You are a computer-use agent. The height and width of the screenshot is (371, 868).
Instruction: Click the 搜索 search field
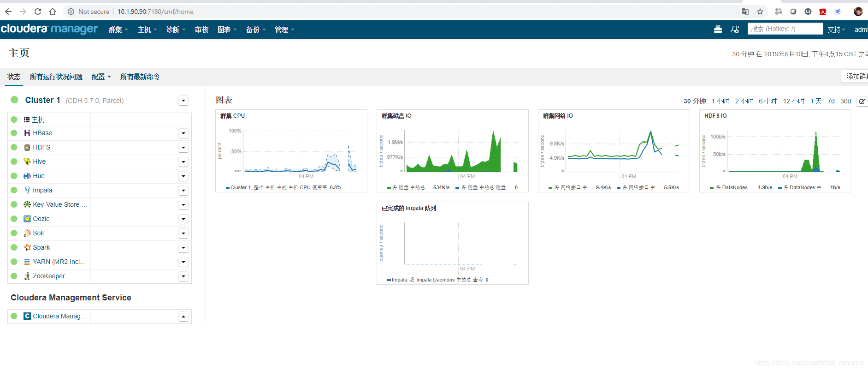(785, 29)
